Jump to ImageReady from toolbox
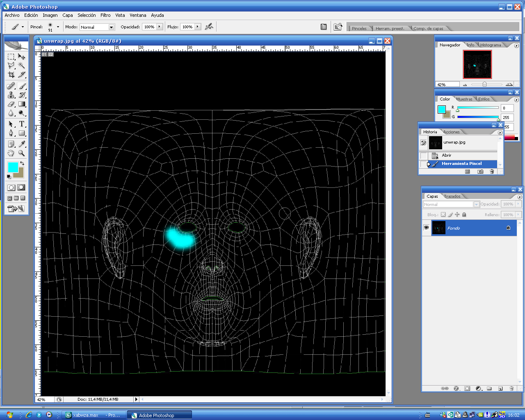 tap(16, 208)
